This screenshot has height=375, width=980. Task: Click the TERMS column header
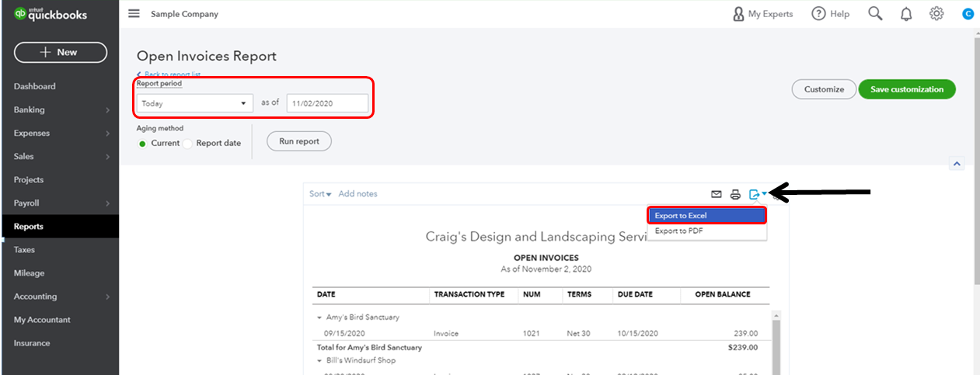click(x=579, y=294)
